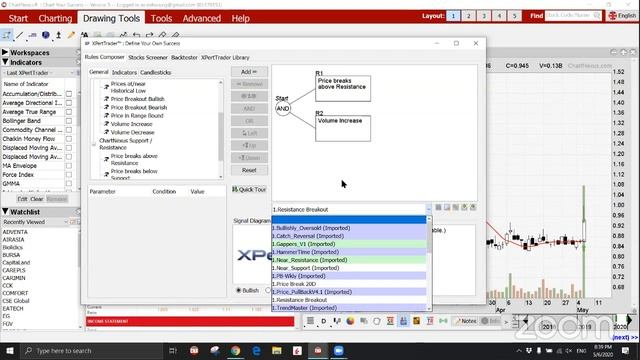Click the Add button in Rules Composer

tap(249, 72)
